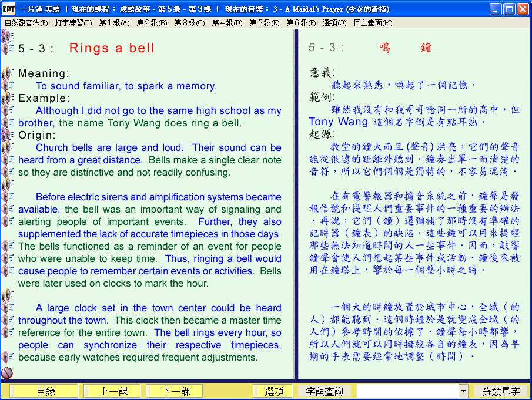
Task: Open the 自然發音法 menu
Action: tap(26, 23)
